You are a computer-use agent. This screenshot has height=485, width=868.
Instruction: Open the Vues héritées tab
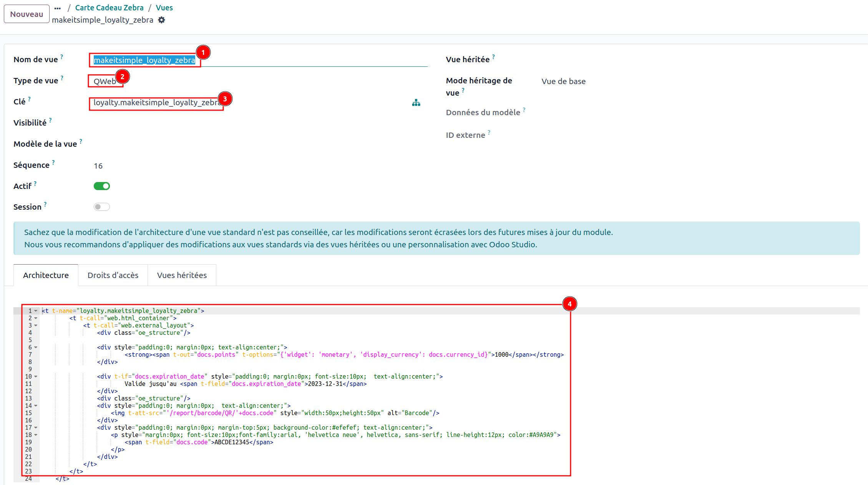pos(182,275)
